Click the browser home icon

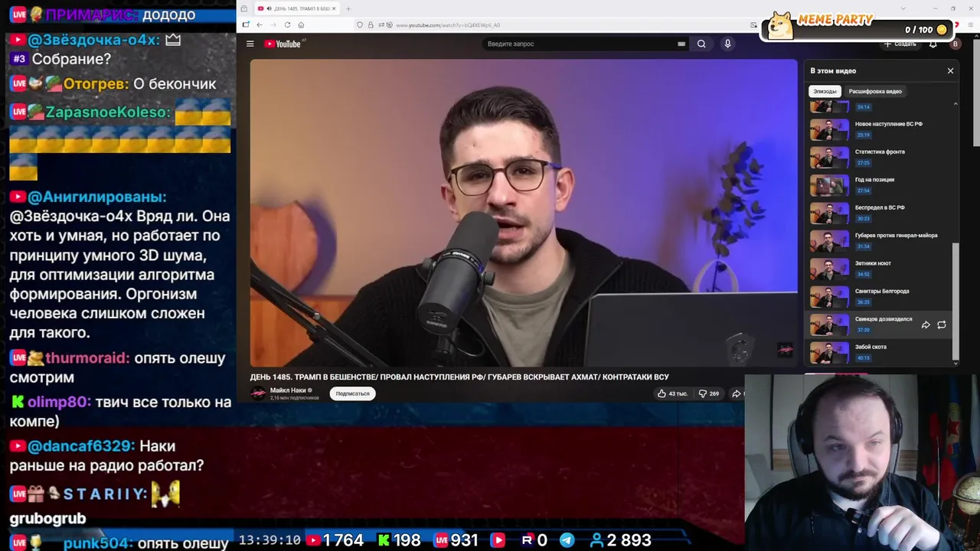click(x=301, y=24)
